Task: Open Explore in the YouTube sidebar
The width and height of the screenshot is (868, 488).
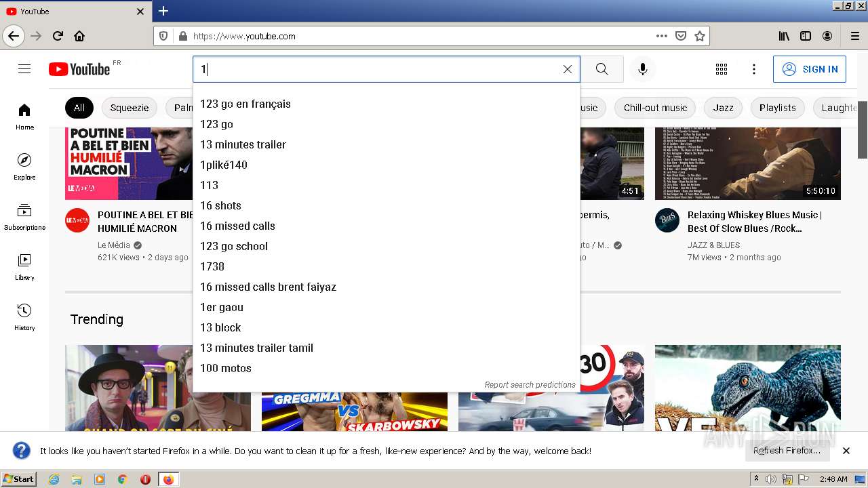Action: click(x=24, y=167)
